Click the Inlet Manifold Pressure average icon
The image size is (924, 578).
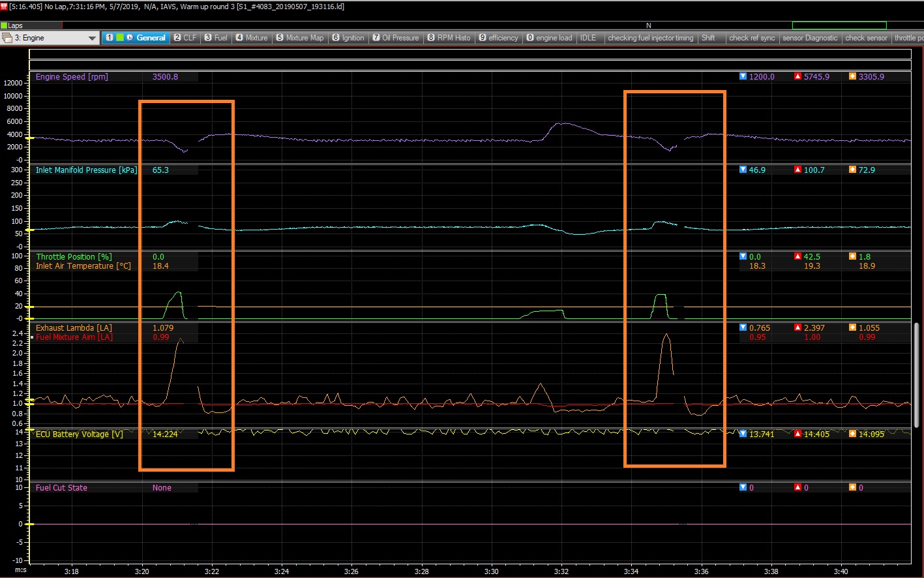pos(852,170)
